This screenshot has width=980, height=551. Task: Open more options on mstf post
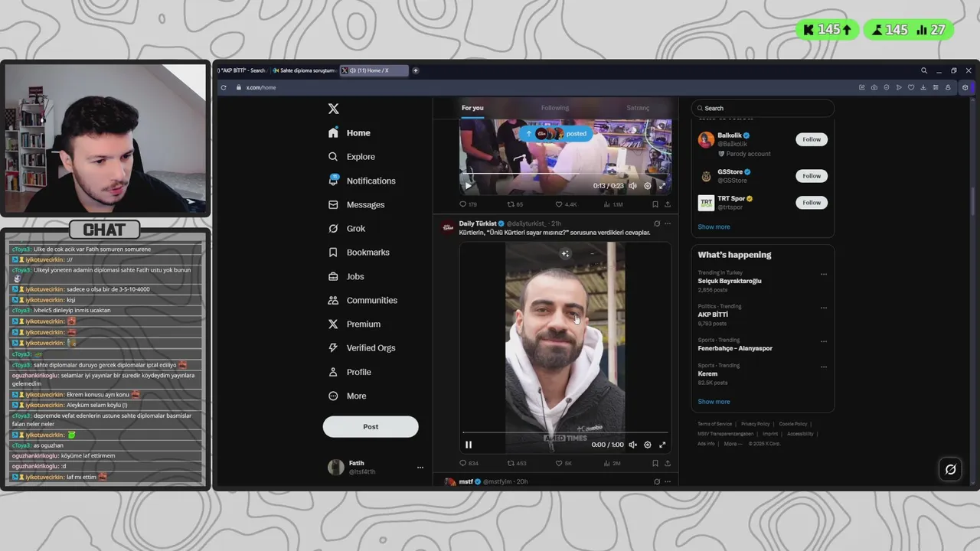click(668, 481)
